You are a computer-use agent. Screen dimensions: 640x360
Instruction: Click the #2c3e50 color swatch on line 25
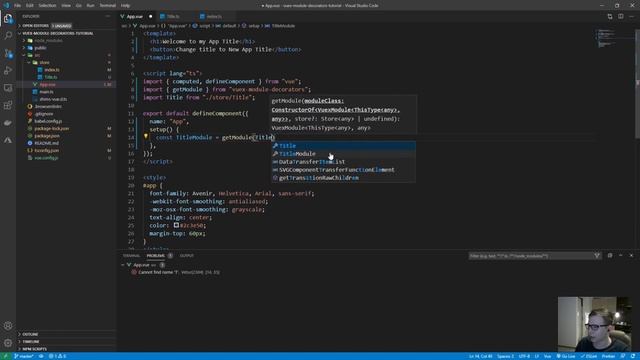(176, 225)
